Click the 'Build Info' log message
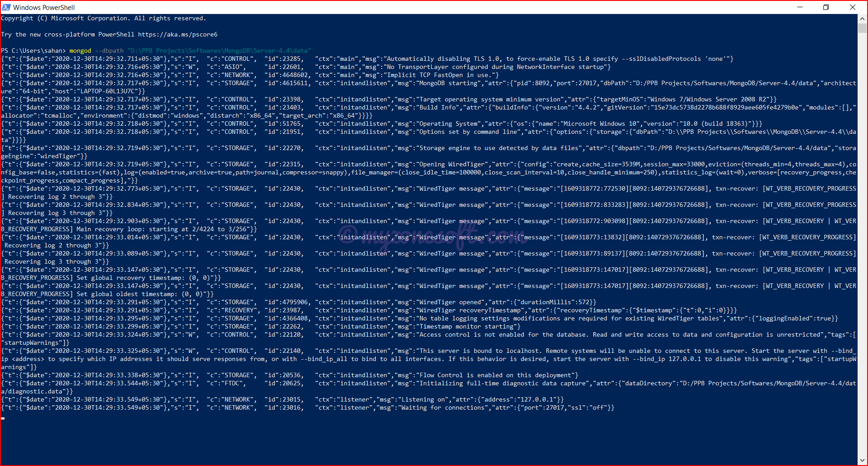The image size is (868, 466). 438,108
